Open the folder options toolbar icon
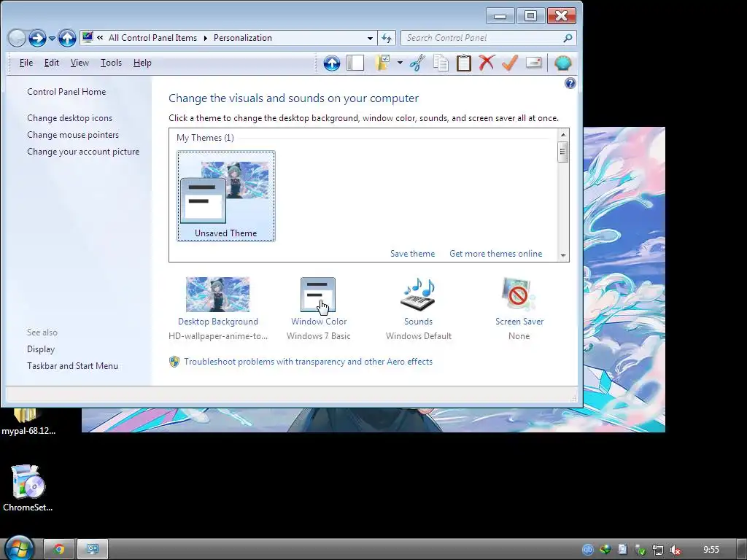The height and width of the screenshot is (560, 747). (x=383, y=63)
